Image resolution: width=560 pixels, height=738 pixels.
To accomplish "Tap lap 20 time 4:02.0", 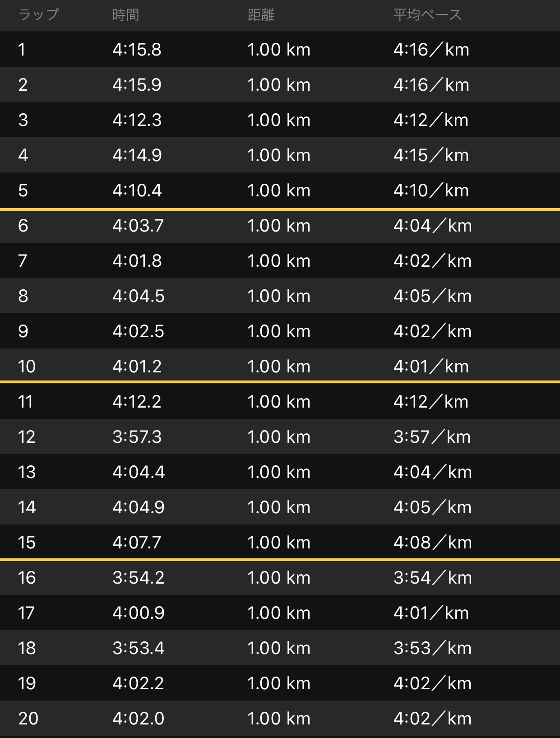I will (x=139, y=719).
